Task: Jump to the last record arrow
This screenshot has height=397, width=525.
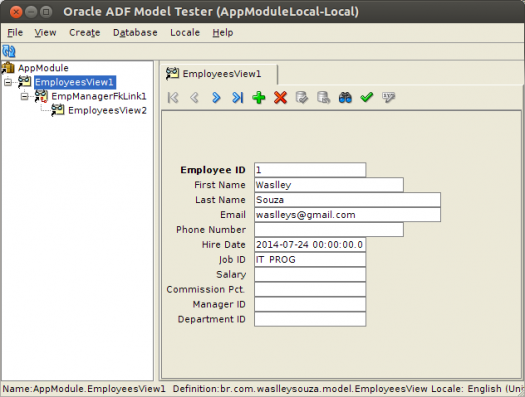Action: click(x=237, y=97)
